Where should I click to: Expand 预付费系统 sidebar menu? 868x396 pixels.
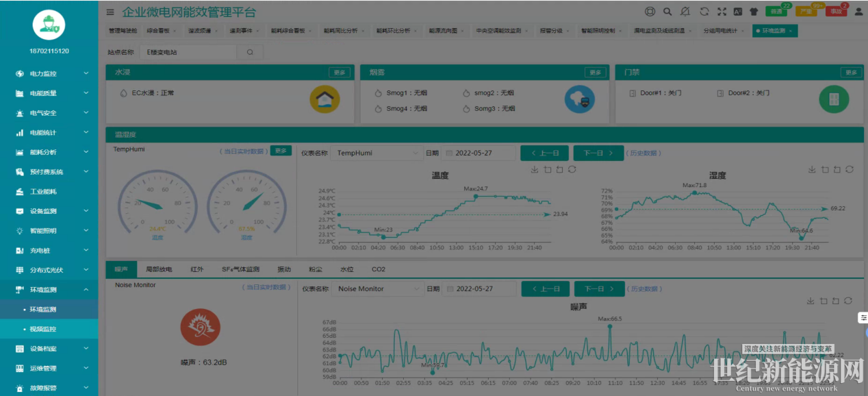coord(49,172)
